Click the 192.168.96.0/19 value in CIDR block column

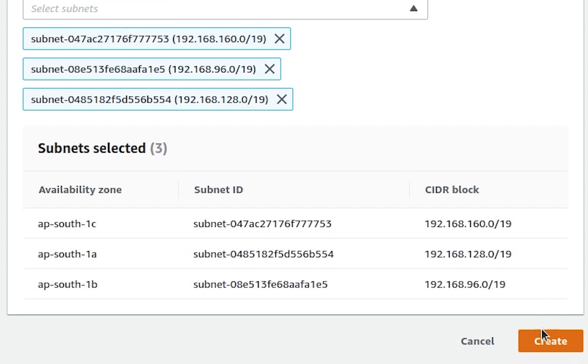pyautogui.click(x=464, y=284)
